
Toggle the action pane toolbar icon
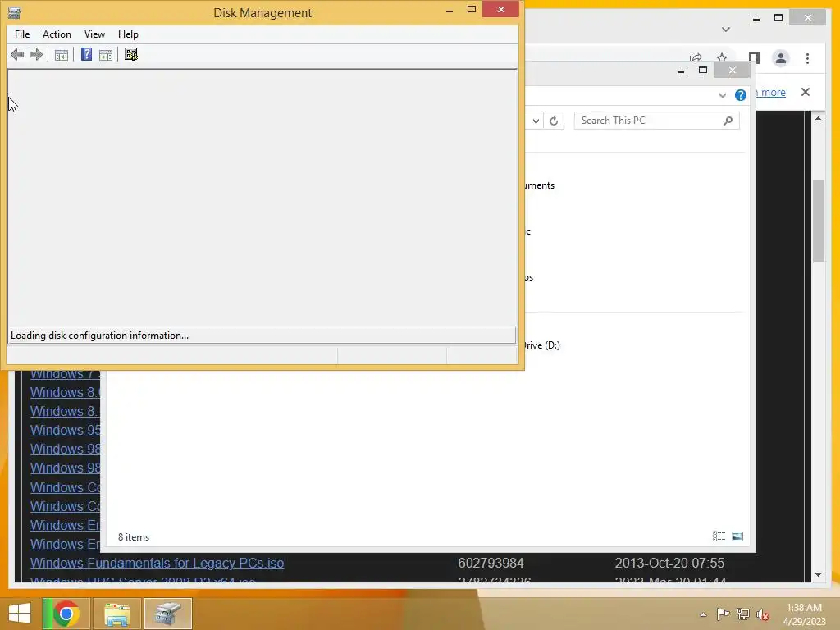click(x=106, y=55)
